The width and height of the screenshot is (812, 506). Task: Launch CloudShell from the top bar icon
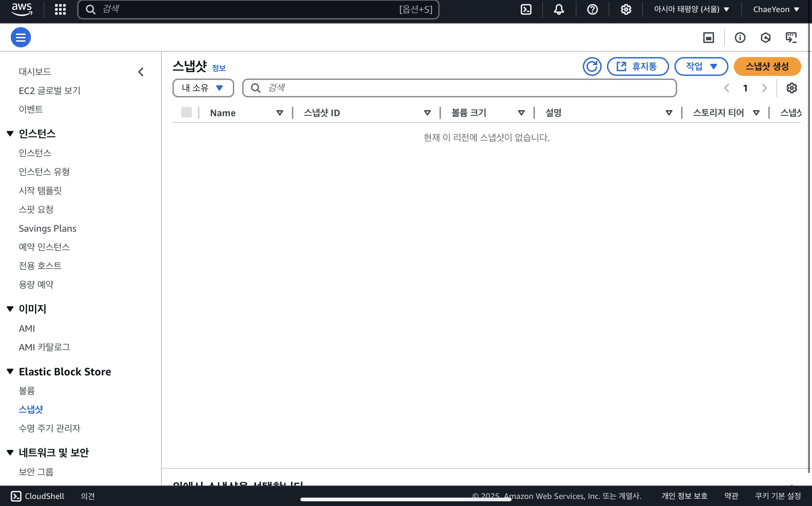tap(526, 9)
